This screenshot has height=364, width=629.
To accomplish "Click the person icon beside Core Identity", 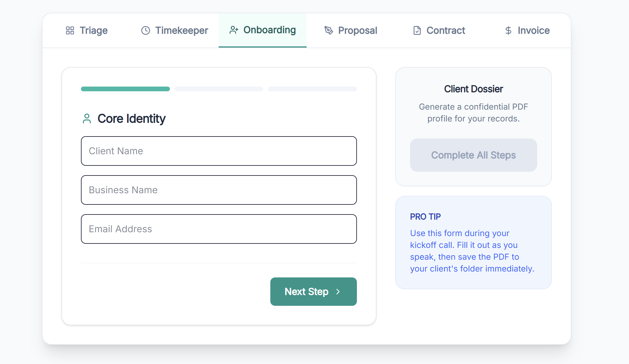I will coord(87,118).
